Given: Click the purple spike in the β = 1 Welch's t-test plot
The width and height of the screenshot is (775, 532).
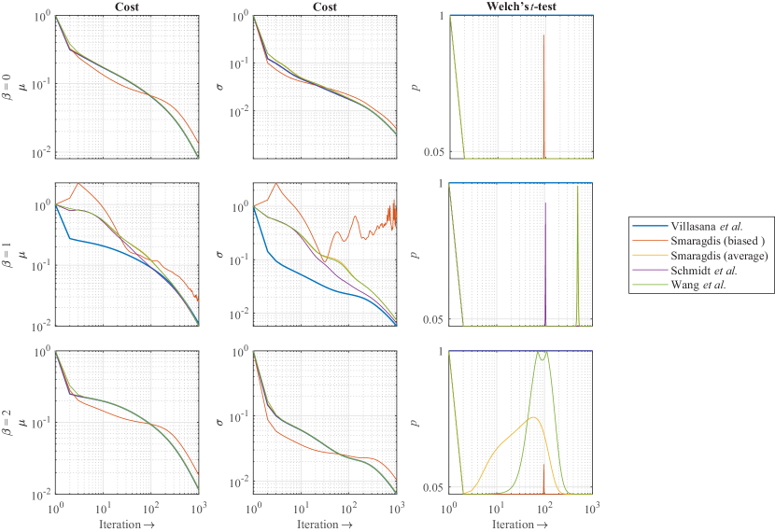Looking at the screenshot, I should 545,264.
